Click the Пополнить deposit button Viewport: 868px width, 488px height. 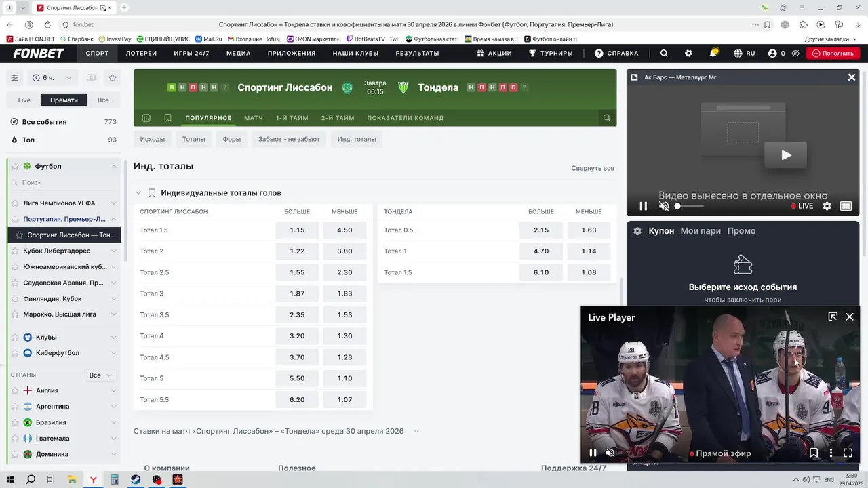pos(833,53)
